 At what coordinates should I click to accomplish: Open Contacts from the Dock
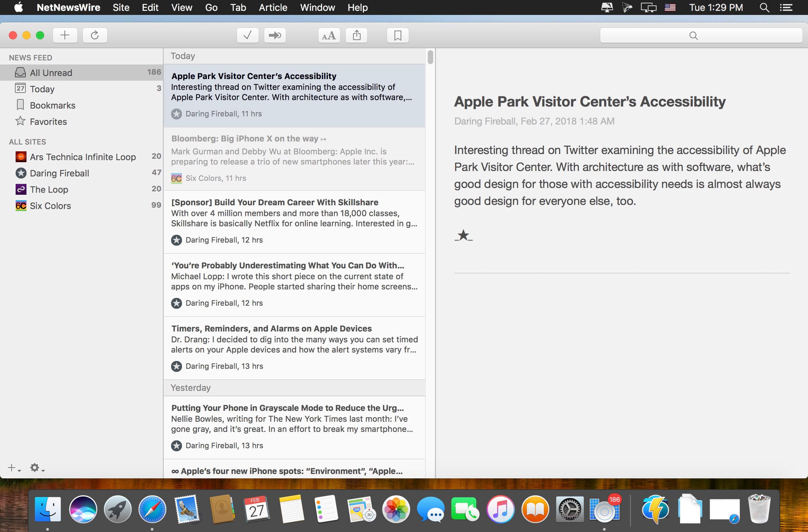[222, 509]
